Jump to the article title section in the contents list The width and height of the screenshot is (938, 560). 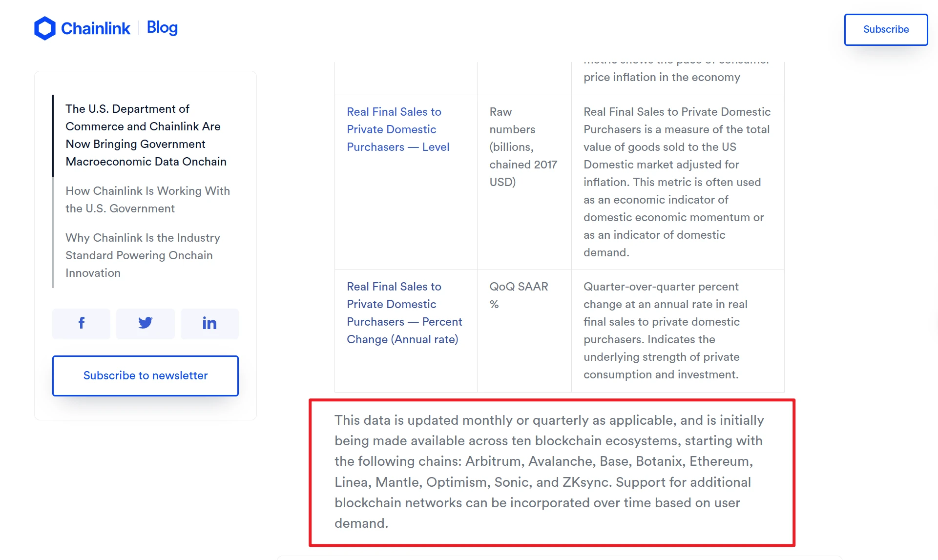(145, 135)
